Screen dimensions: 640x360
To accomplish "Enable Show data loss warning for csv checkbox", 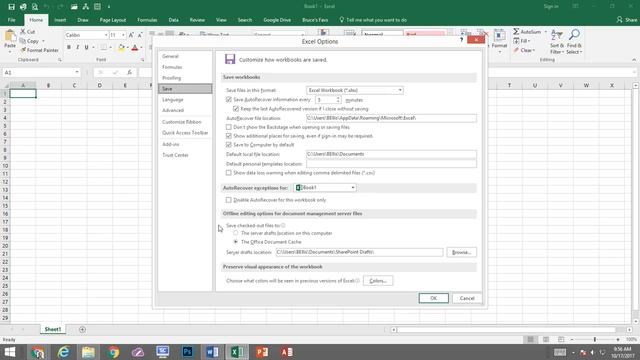I will (x=229, y=173).
